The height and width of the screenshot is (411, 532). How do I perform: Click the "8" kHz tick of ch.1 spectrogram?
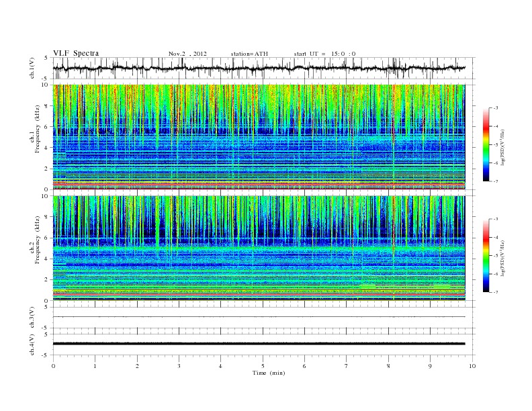pyautogui.click(x=47, y=106)
